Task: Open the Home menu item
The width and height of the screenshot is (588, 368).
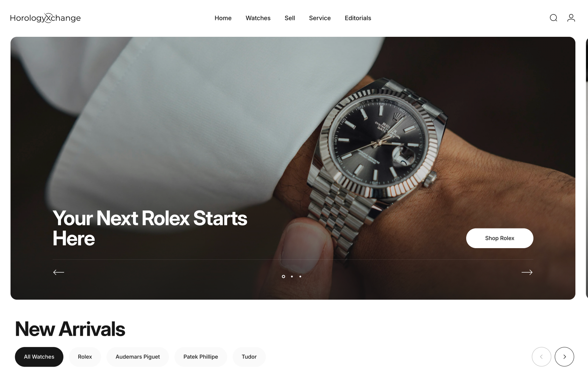Action: tap(223, 18)
